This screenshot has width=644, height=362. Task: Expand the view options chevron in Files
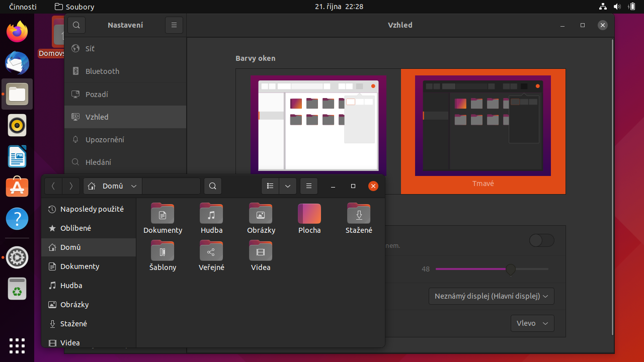tap(287, 186)
